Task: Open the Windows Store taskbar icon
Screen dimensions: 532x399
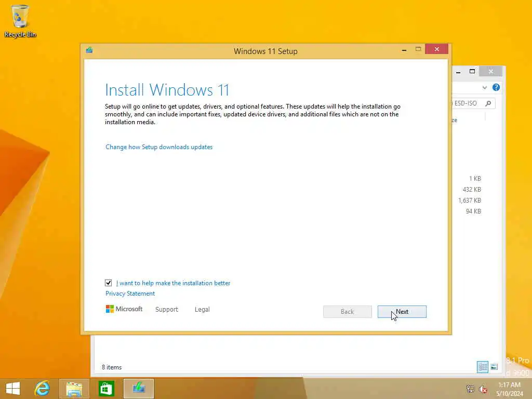Action: [x=106, y=389]
